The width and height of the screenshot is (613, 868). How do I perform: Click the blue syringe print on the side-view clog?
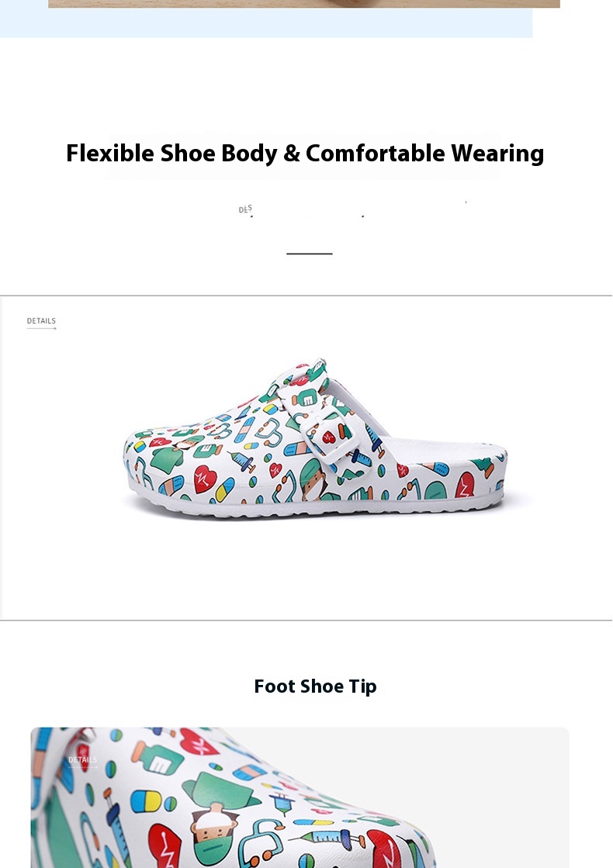pos(243,462)
